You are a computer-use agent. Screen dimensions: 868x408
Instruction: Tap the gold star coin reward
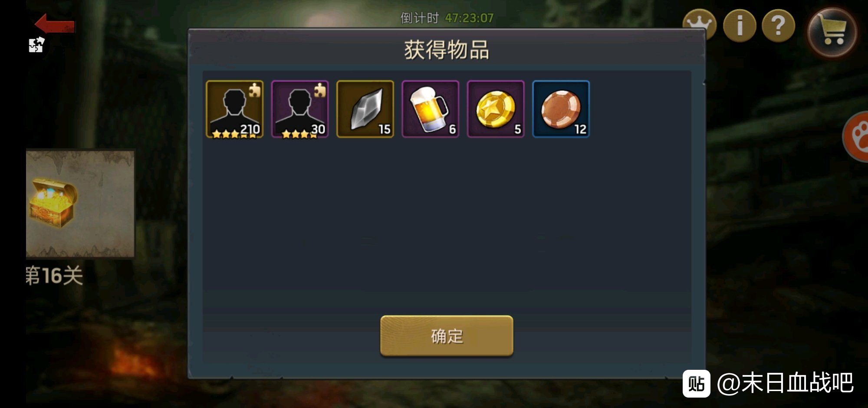496,109
